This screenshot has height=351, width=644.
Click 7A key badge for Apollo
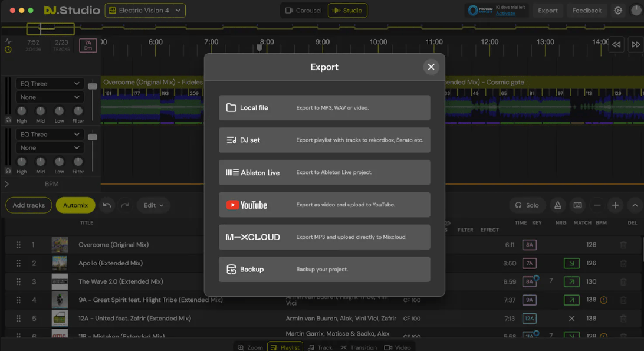tap(530, 263)
